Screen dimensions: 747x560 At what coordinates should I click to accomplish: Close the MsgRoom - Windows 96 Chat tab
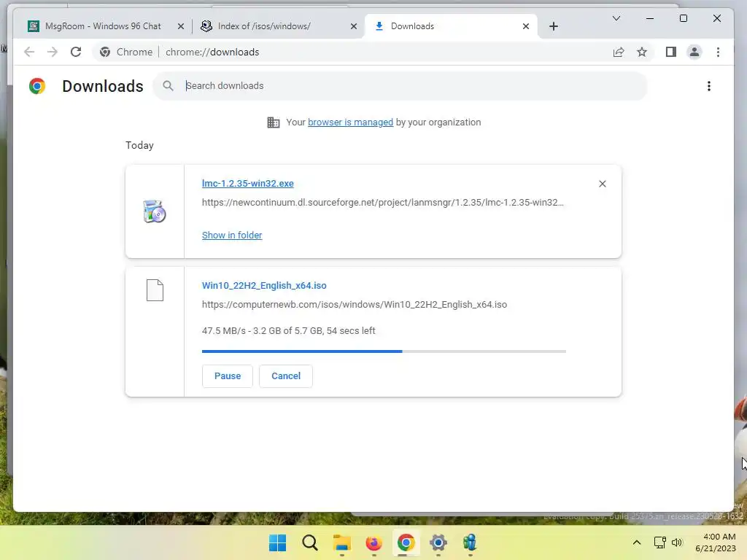(181, 26)
